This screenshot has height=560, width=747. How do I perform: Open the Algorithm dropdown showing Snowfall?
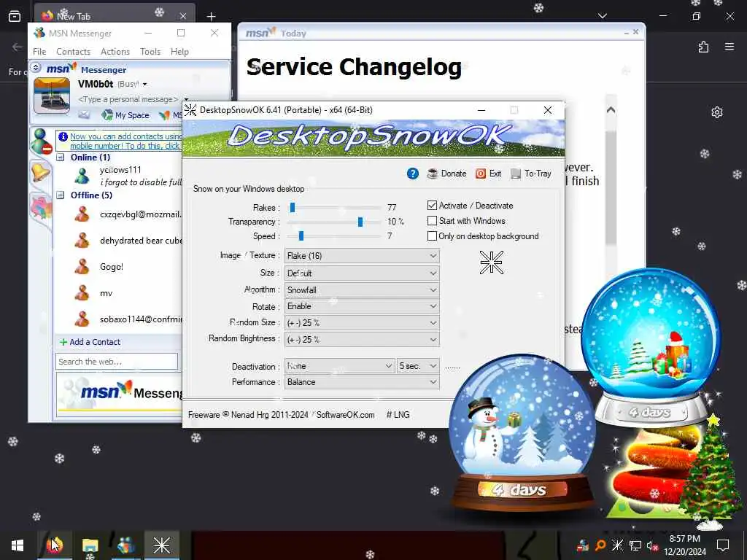pyautogui.click(x=362, y=290)
